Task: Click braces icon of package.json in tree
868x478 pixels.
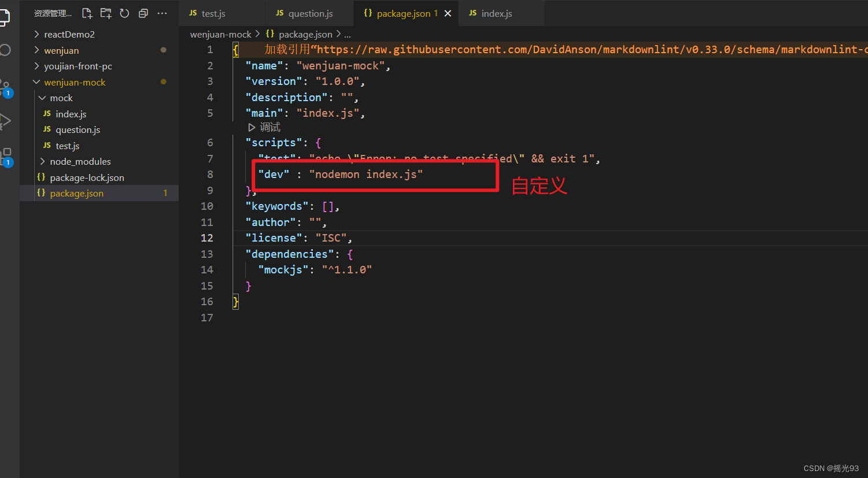Action: [x=41, y=193]
